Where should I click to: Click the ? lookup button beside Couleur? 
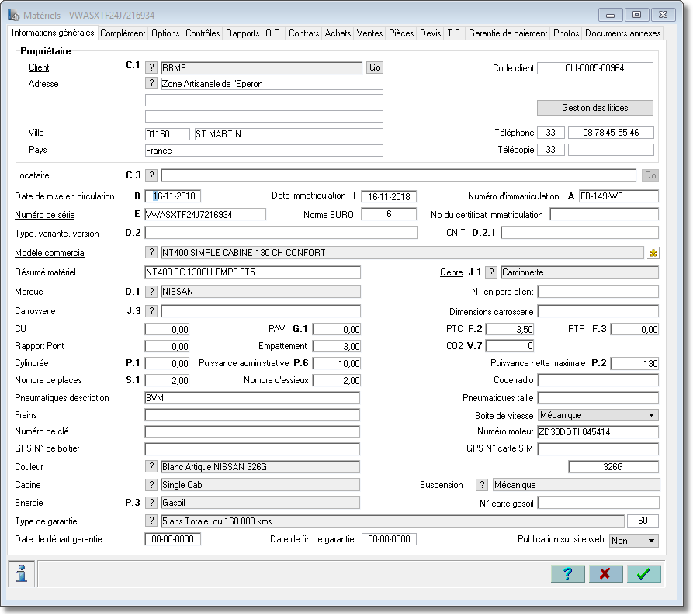(x=151, y=466)
